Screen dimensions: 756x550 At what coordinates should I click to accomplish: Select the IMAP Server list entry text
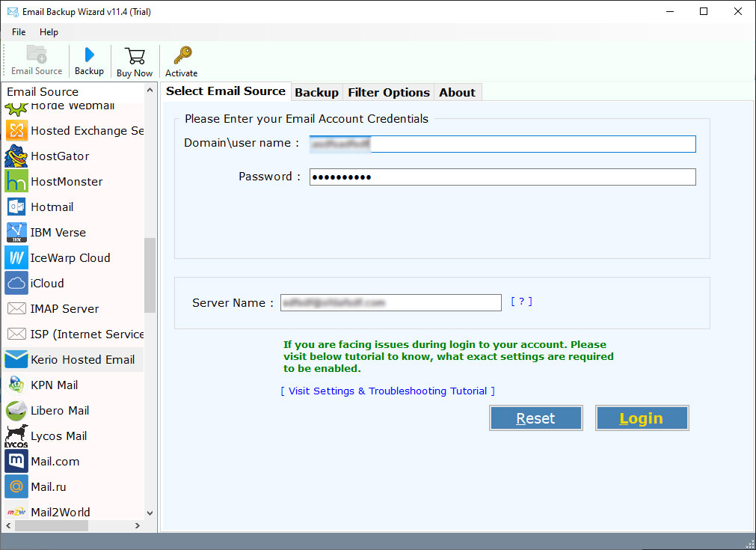(64, 309)
